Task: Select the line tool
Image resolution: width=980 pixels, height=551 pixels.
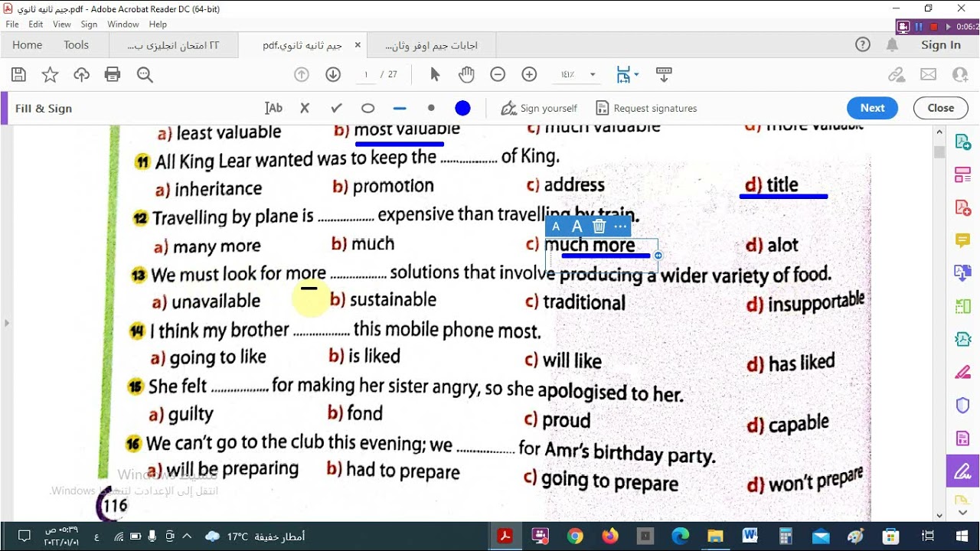Action: [x=400, y=108]
